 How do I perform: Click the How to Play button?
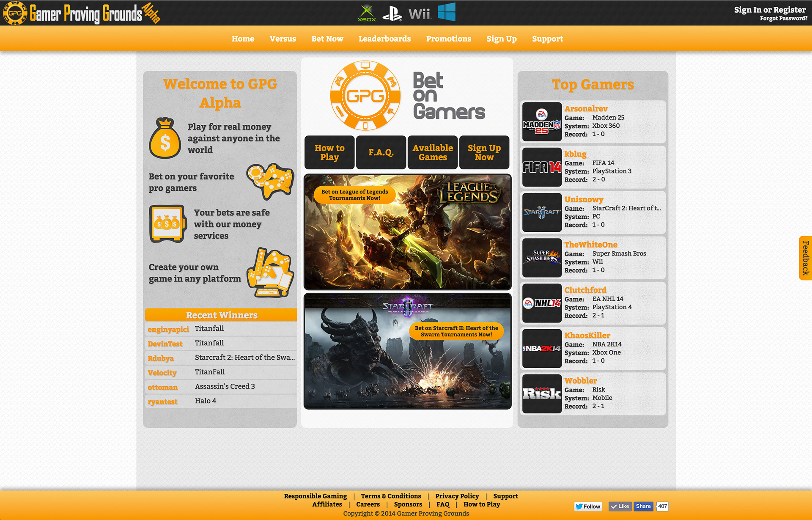pos(329,152)
